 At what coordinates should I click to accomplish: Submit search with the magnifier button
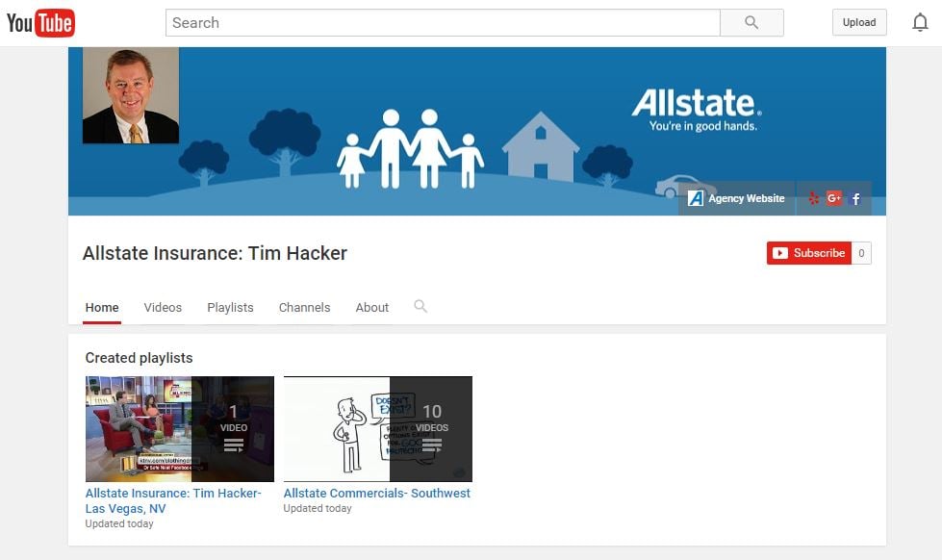(751, 23)
